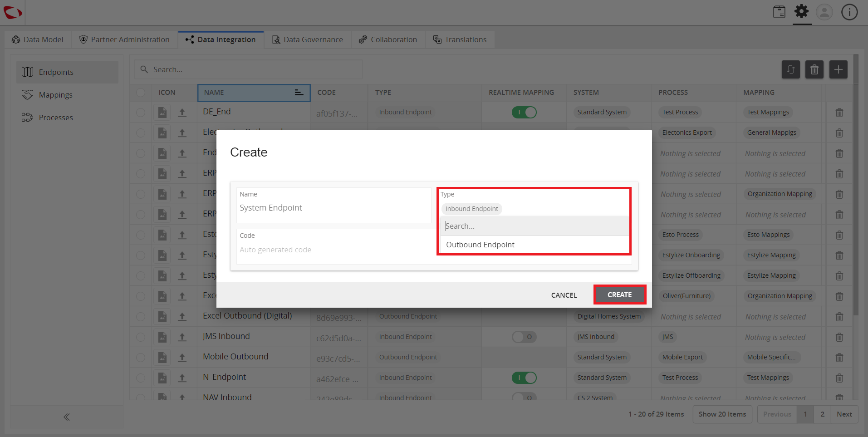Screen dimensions: 868x437
Task: Click the refresh icon button above table
Action: [791, 69]
